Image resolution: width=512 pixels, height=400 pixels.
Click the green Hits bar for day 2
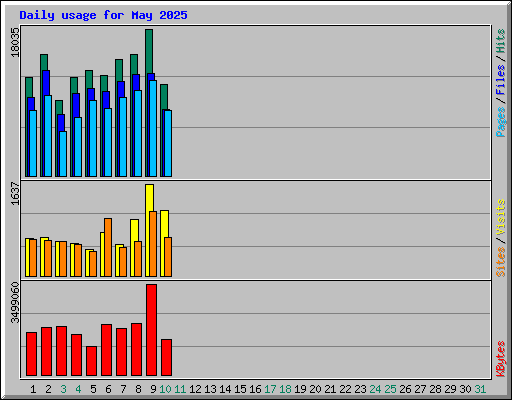(44, 62)
